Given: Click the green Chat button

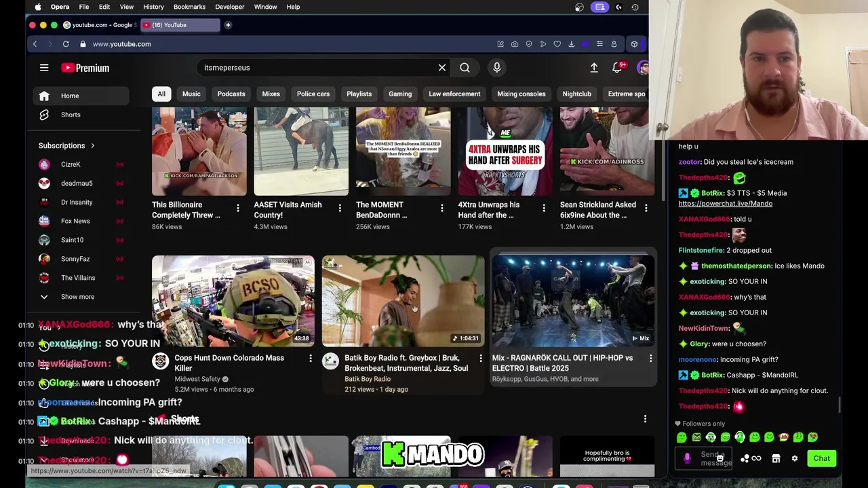Looking at the screenshot, I should [x=822, y=459].
